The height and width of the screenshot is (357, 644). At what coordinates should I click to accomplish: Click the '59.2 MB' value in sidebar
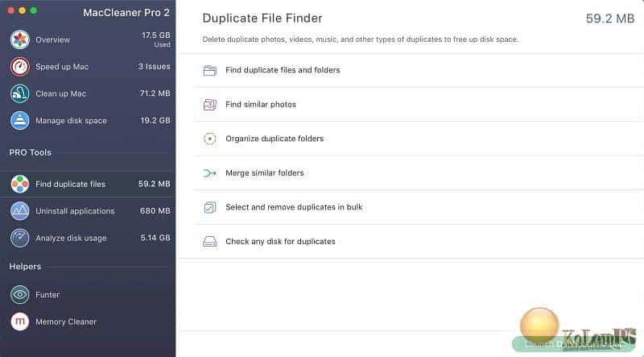pos(154,184)
